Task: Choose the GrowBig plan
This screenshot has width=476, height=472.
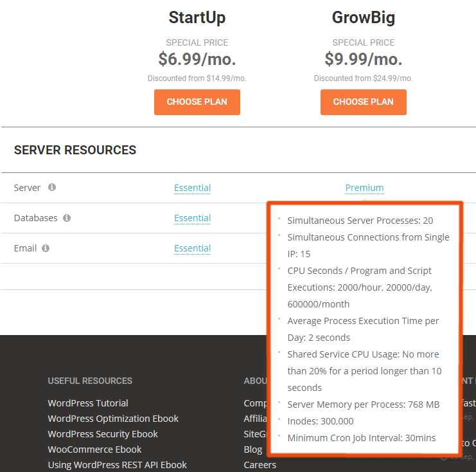Action: [364, 102]
